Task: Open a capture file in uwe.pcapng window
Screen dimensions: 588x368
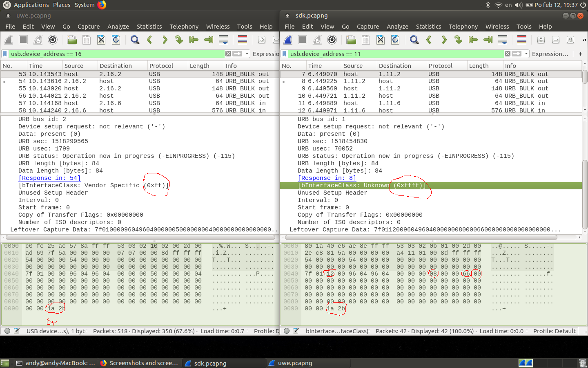Action: pos(72,40)
